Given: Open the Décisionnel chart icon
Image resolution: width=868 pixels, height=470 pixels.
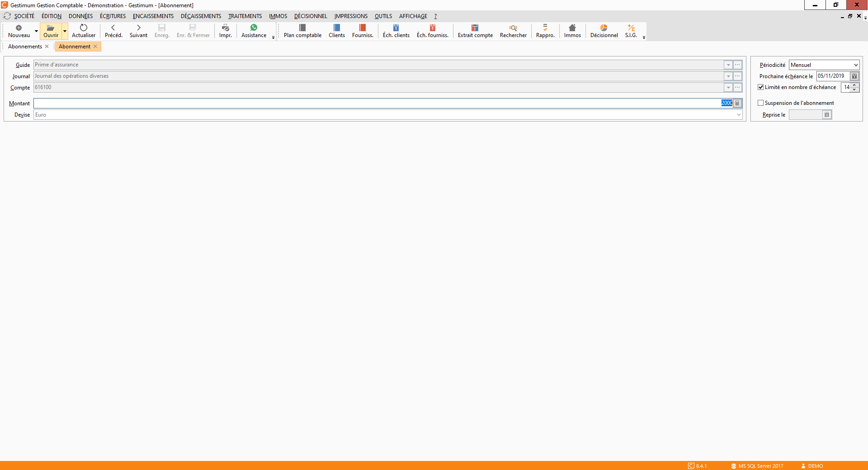Looking at the screenshot, I should 604,28.
